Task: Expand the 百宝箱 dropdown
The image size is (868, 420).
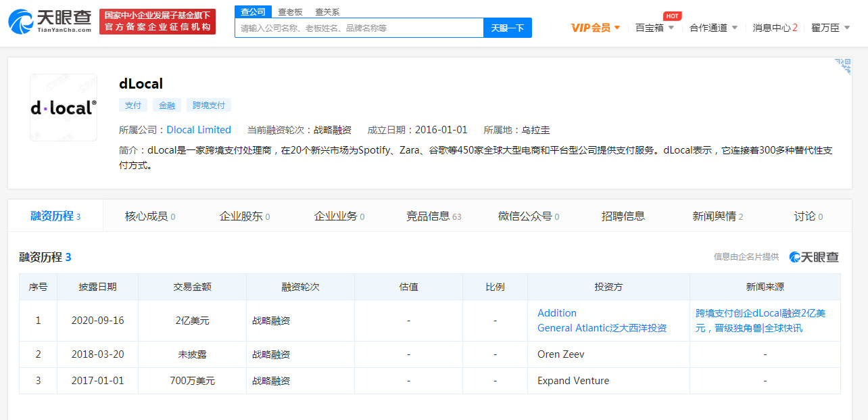Action: click(655, 28)
